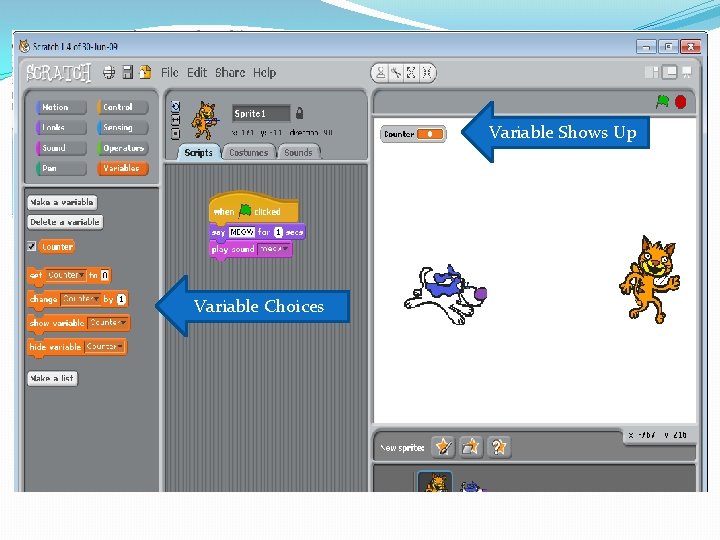Open Counter dropdown in hide variable block
The height and width of the screenshot is (540, 720).
point(104,347)
